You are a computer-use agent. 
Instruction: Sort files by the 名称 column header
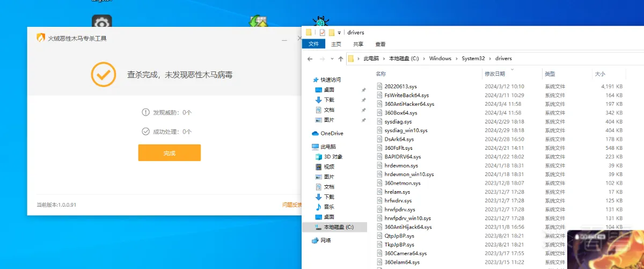[380, 74]
